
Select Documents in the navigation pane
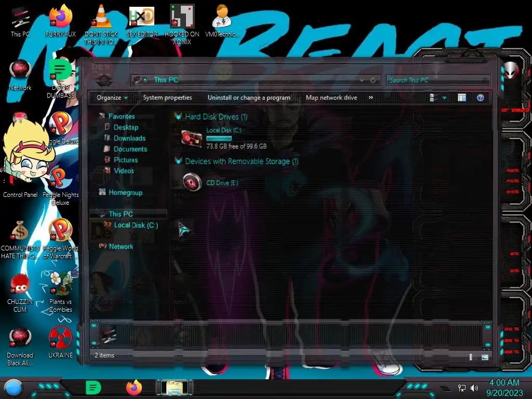pyautogui.click(x=130, y=149)
